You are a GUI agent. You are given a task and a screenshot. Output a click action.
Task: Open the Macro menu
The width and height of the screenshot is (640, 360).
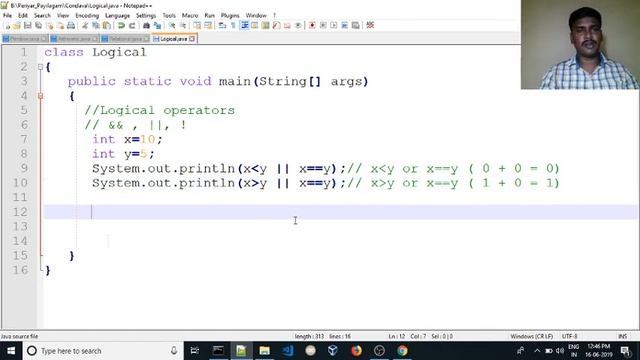tap(190, 16)
